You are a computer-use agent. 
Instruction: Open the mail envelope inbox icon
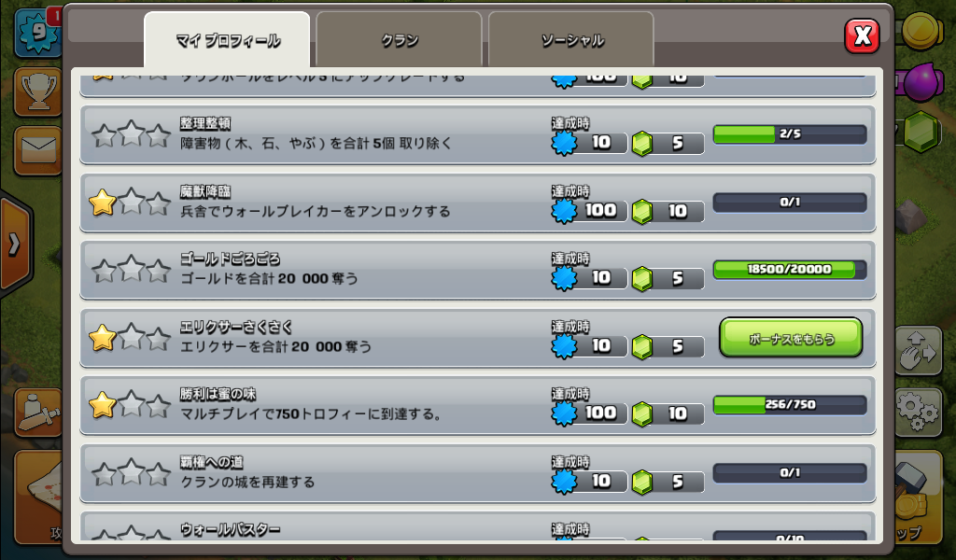point(37,150)
